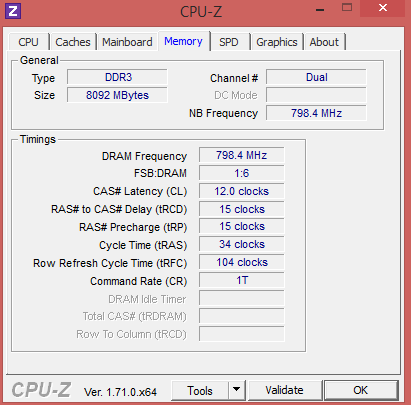Screen dimensions: 411x405
Task: Minimize the CPU-Z window
Action: click(x=320, y=10)
